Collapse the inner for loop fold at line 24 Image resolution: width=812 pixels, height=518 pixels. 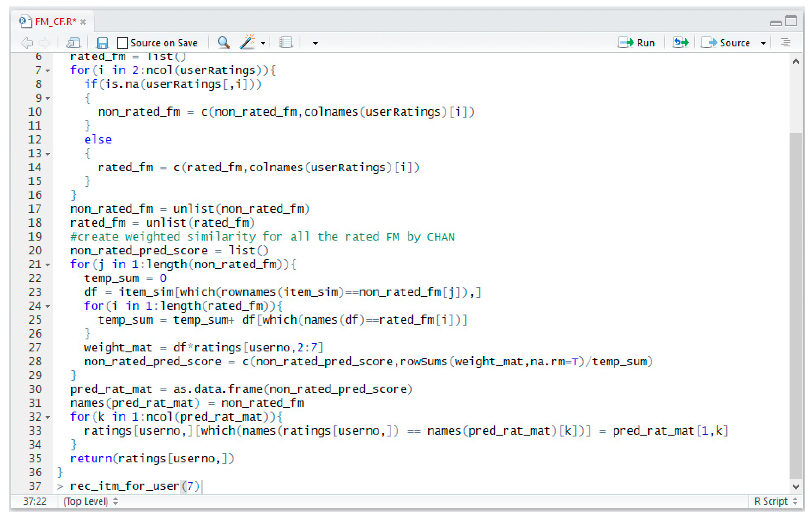click(48, 307)
